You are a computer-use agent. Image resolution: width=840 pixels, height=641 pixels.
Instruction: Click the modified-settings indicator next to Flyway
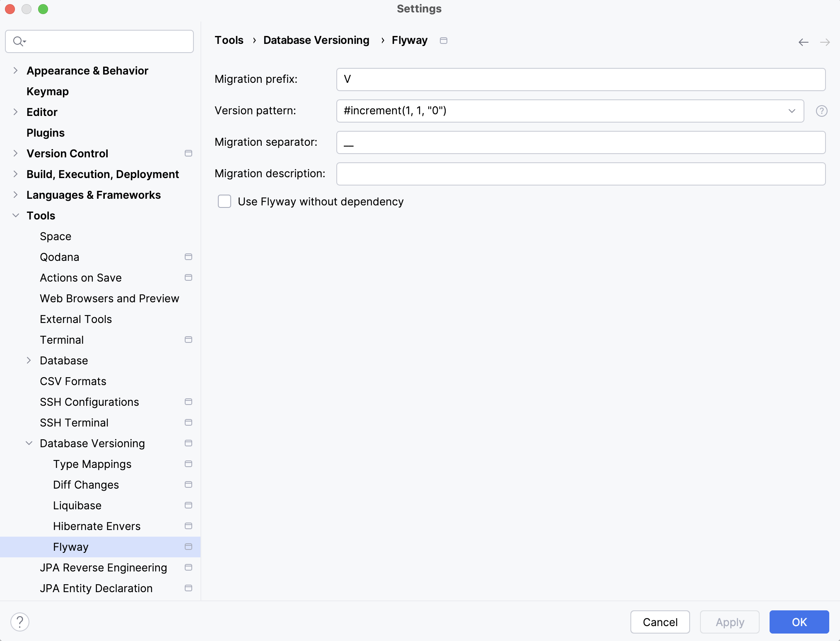point(188,547)
